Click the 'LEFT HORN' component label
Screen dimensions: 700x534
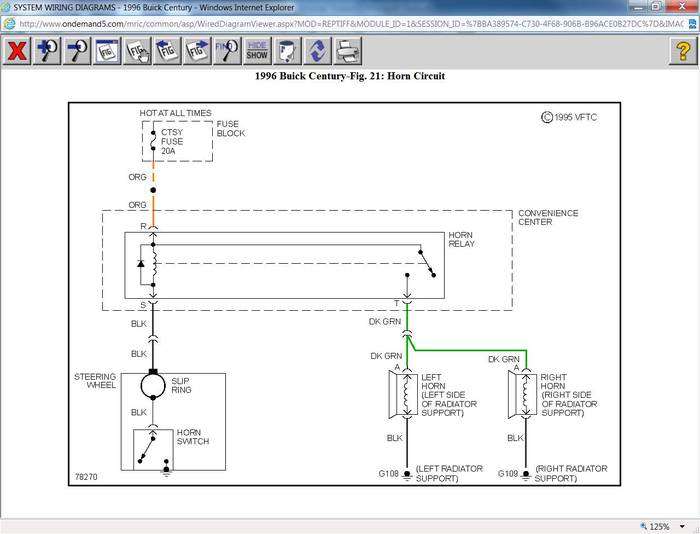[x=433, y=381]
